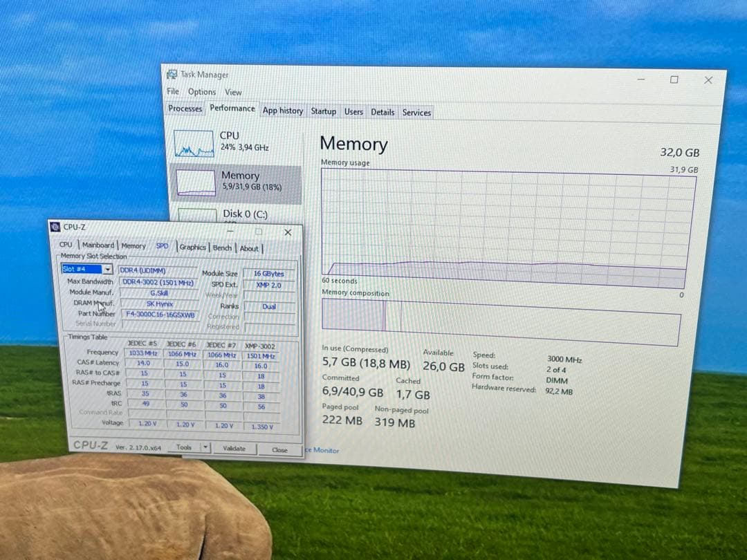
Task: Select the CPU mini graph in sidebar
Action: [194, 142]
